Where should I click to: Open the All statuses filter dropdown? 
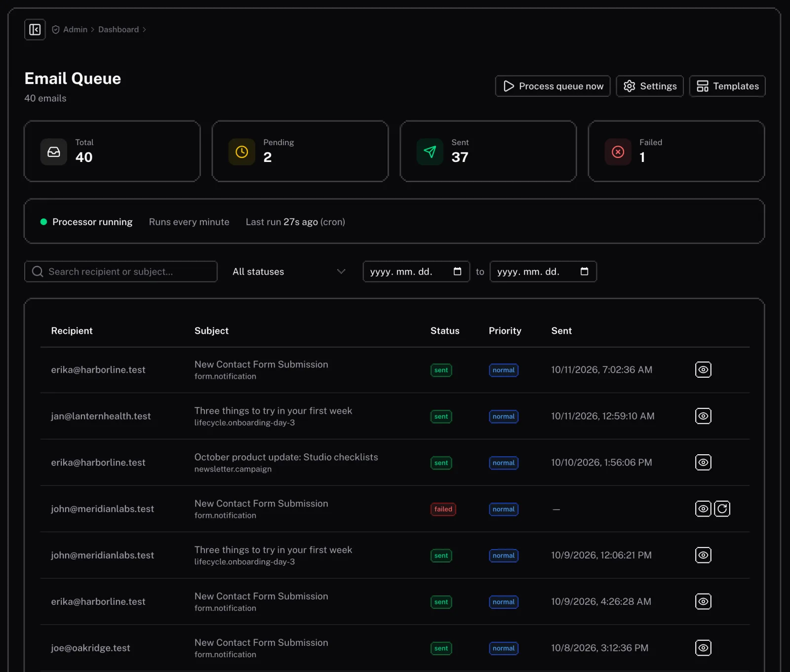click(289, 272)
